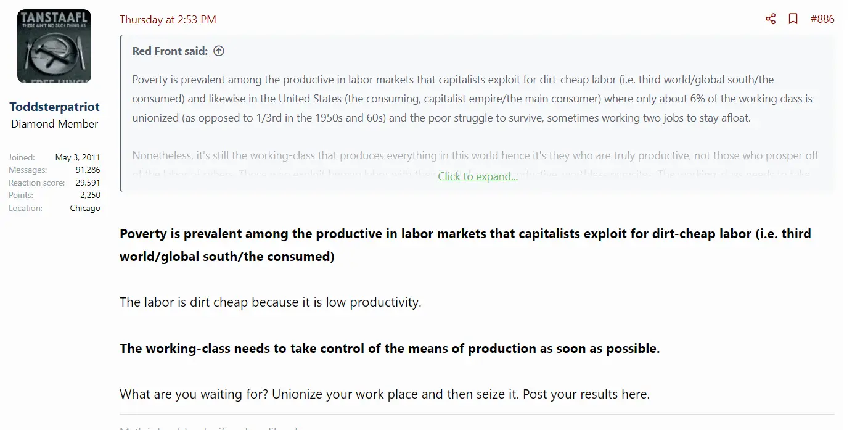Click the Diamond Member user title

pyautogui.click(x=54, y=124)
